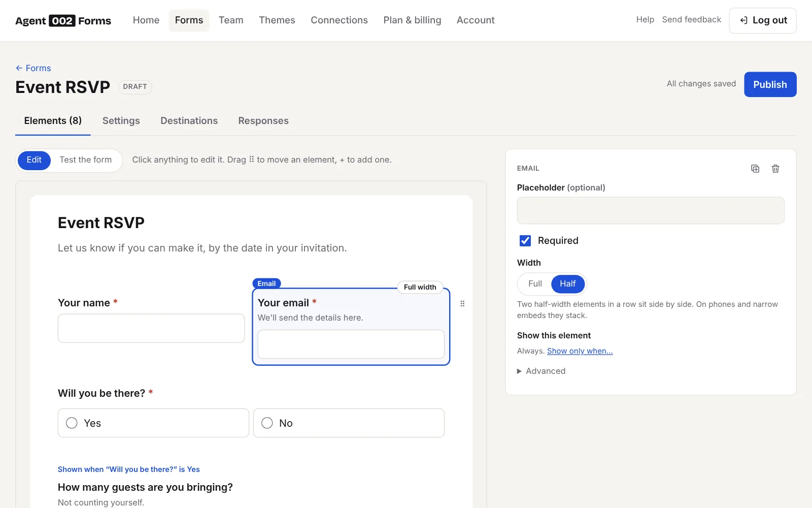Open Themes in top navigation
This screenshot has height=508, width=812.
click(277, 20)
